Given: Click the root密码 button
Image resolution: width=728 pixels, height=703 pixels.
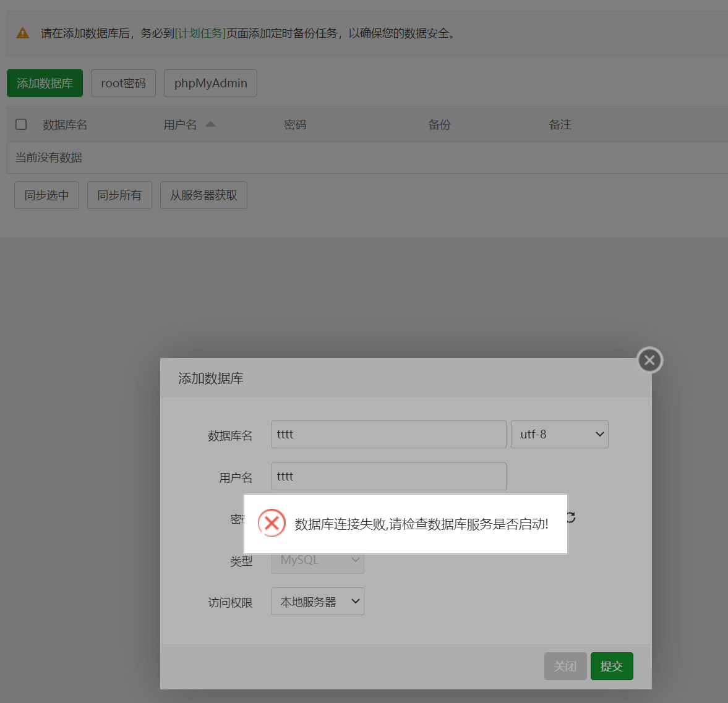Looking at the screenshot, I should pyautogui.click(x=123, y=83).
